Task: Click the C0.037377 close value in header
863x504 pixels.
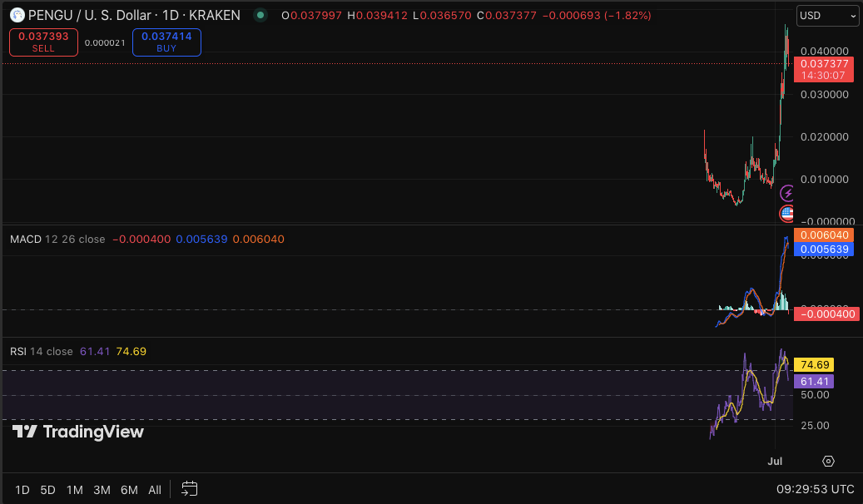Action: [506, 16]
